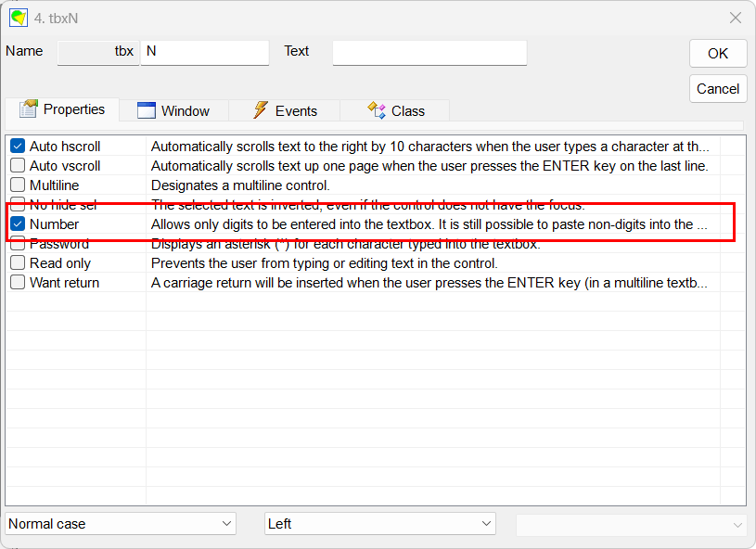756x549 pixels.
Task: Click the app icon in the title bar
Action: point(19,19)
